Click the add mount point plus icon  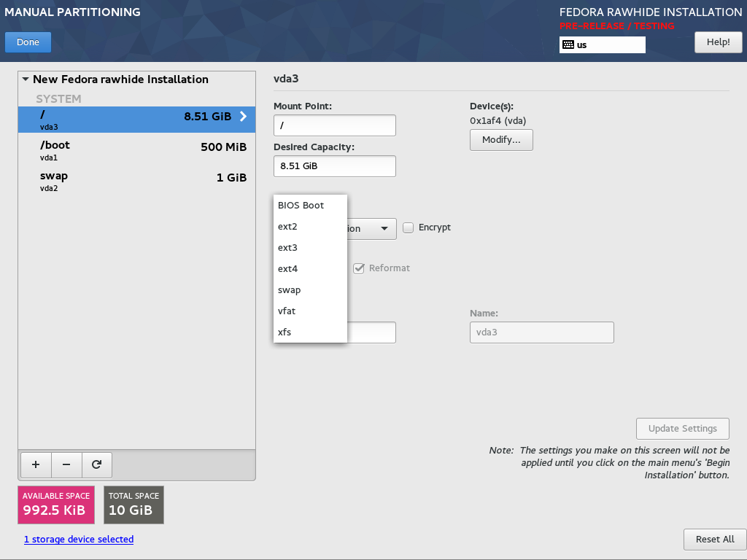click(x=36, y=464)
